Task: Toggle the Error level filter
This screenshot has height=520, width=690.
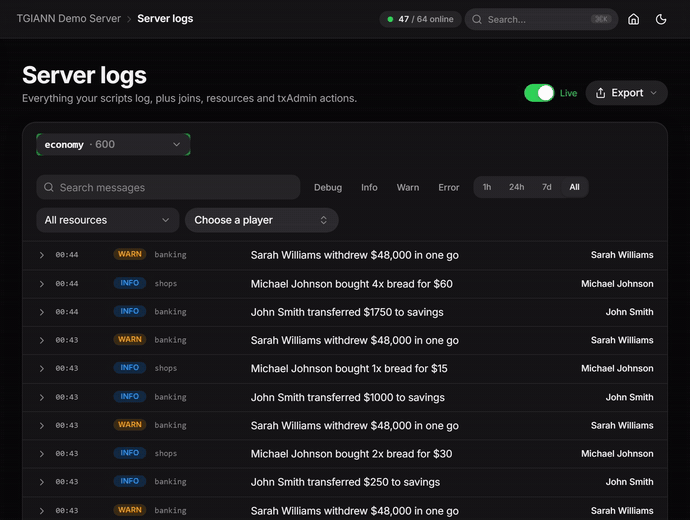Action: pyautogui.click(x=448, y=187)
